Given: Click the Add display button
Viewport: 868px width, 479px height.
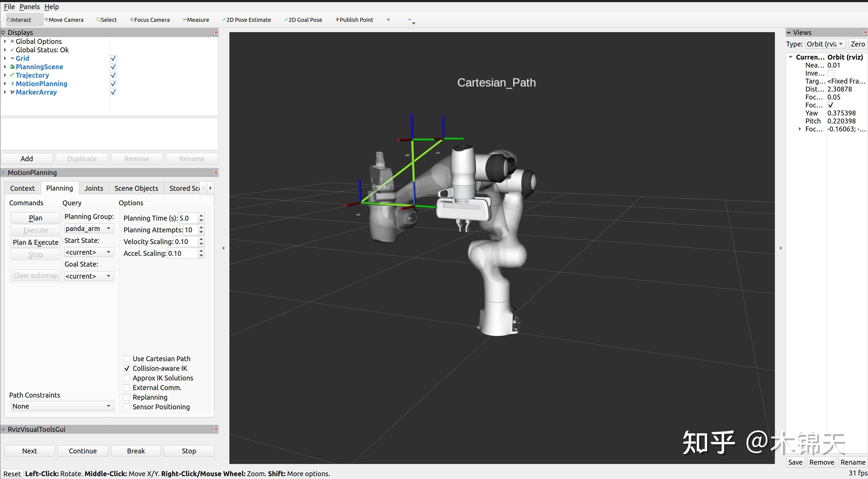Looking at the screenshot, I should 27,158.
